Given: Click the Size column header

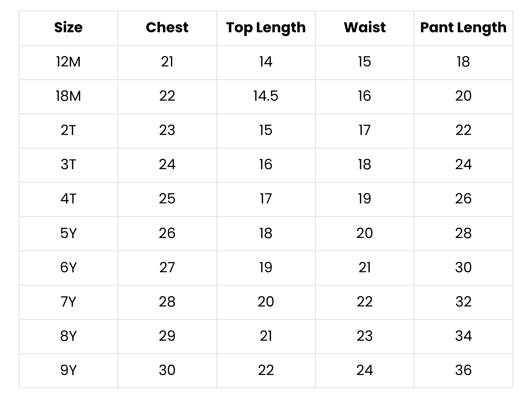Looking at the screenshot, I should click(68, 28).
